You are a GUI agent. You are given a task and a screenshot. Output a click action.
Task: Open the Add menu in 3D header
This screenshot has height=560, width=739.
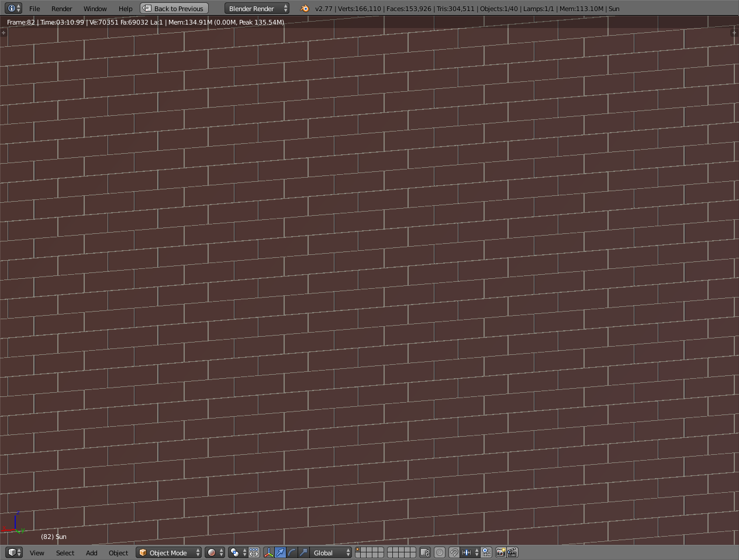point(91,553)
